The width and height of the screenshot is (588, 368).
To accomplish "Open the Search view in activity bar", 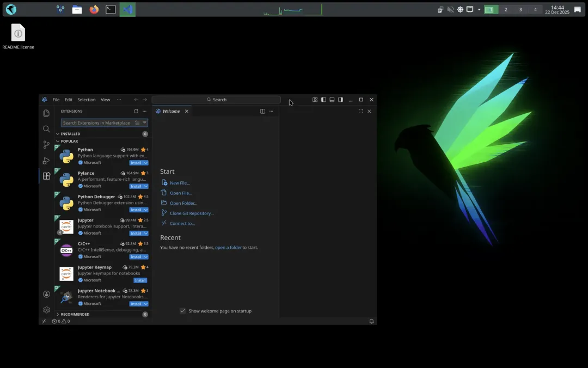I will click(46, 128).
